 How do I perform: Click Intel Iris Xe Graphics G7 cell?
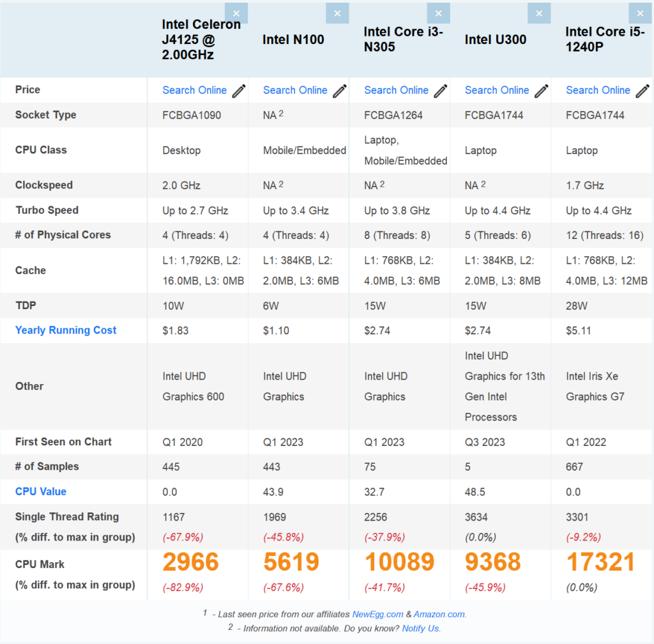(x=595, y=387)
